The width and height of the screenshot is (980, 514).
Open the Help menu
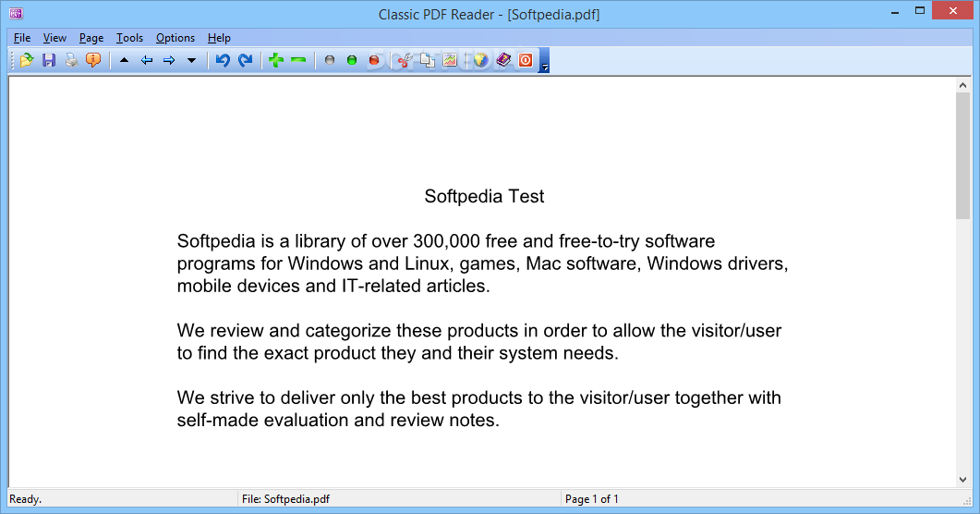[x=219, y=38]
